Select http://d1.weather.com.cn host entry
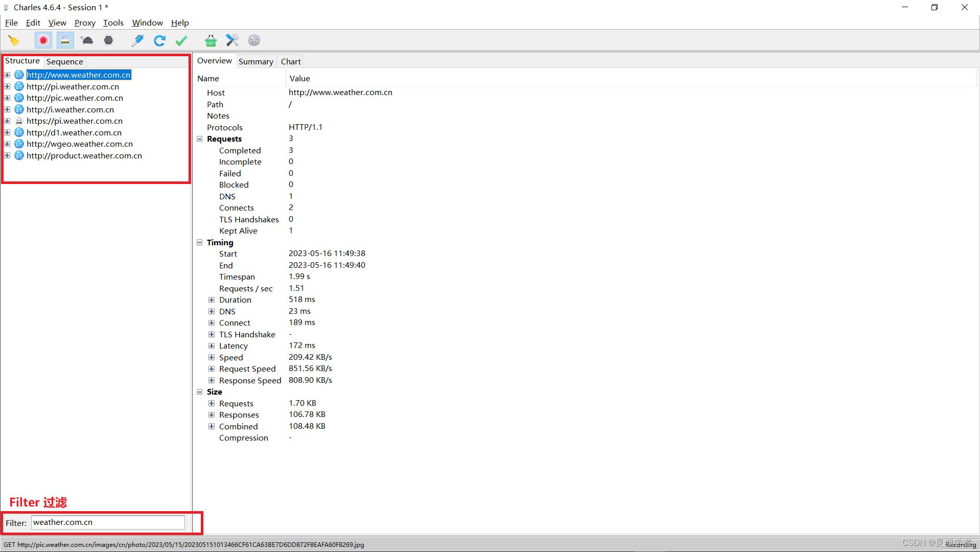Viewport: 980px width, 552px height. tap(74, 132)
